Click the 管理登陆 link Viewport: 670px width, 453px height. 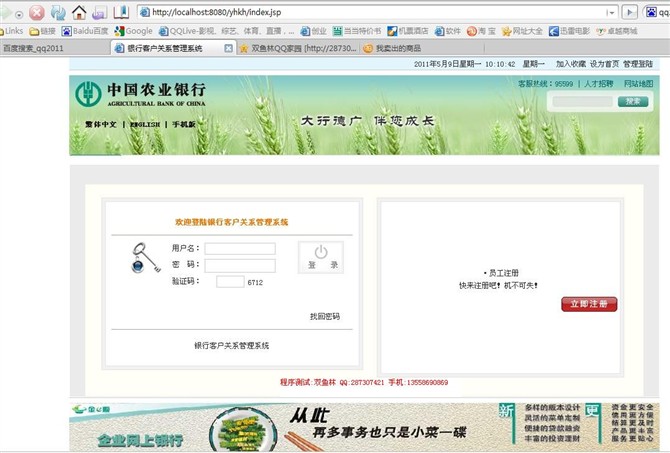pyautogui.click(x=638, y=64)
